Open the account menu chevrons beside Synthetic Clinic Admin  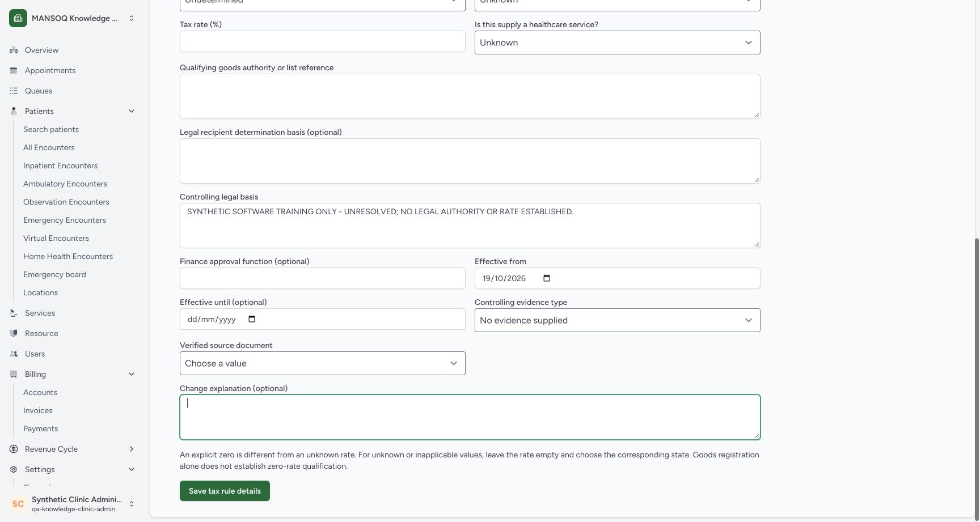click(132, 504)
